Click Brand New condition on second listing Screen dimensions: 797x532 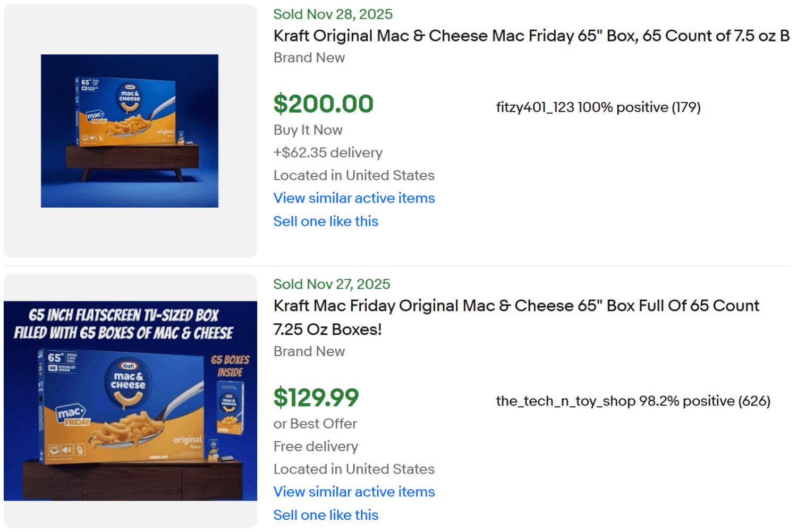coord(309,351)
